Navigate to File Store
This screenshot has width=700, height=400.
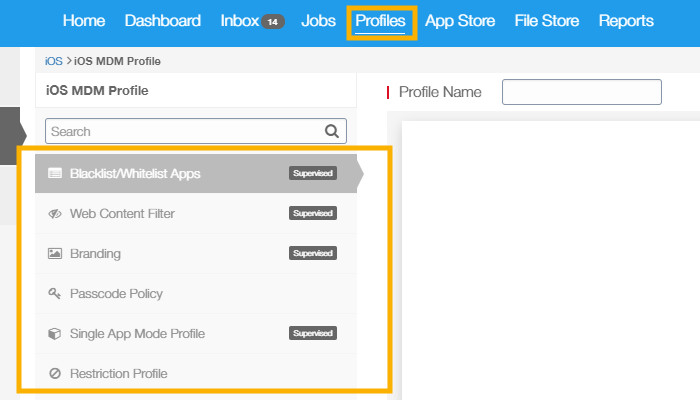pyautogui.click(x=549, y=21)
